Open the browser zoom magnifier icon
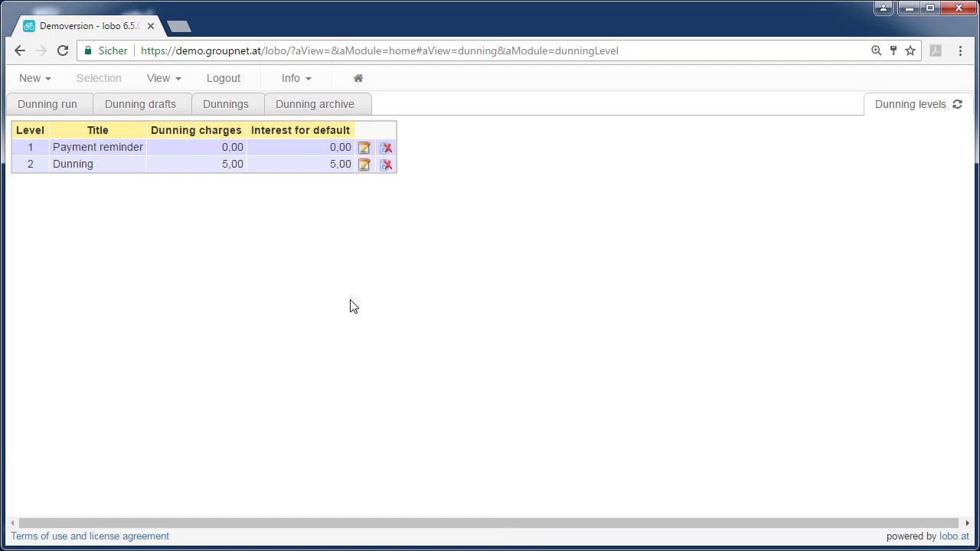The height and width of the screenshot is (551, 980). tap(876, 51)
